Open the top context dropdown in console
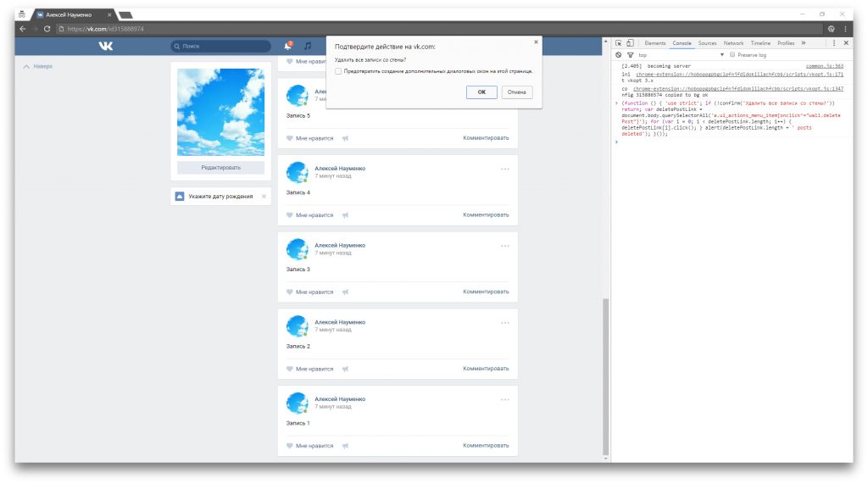The width and height of the screenshot is (868, 484). [681, 55]
